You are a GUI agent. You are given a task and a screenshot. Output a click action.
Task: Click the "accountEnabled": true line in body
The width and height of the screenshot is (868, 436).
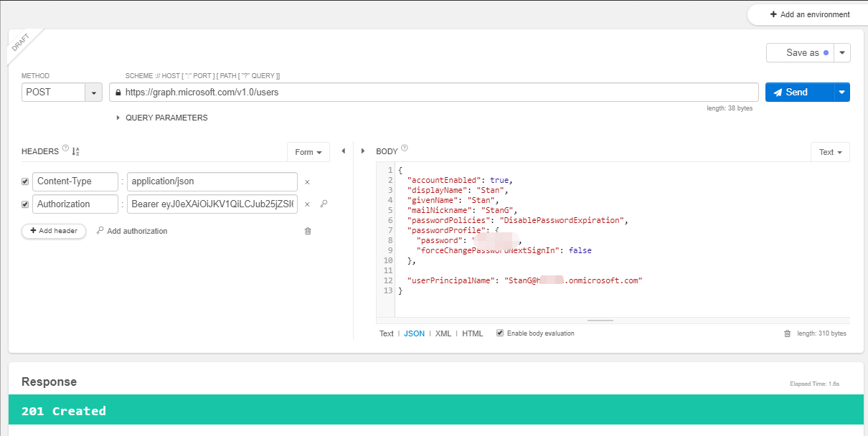click(460, 180)
